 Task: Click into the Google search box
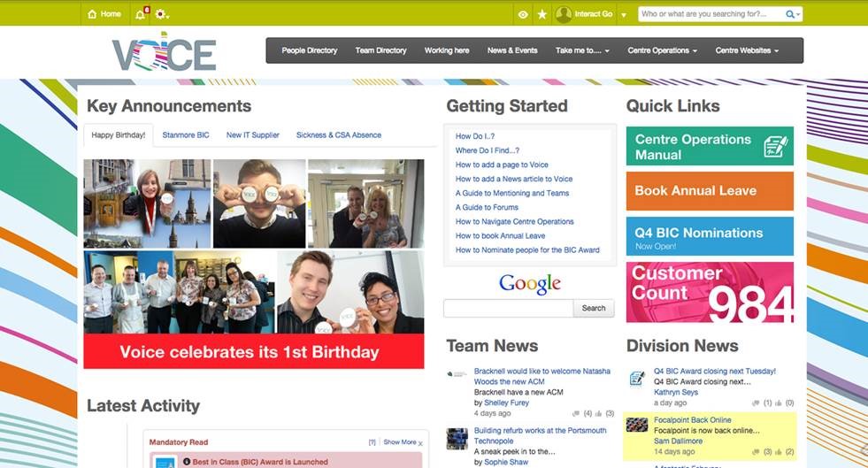tap(508, 308)
